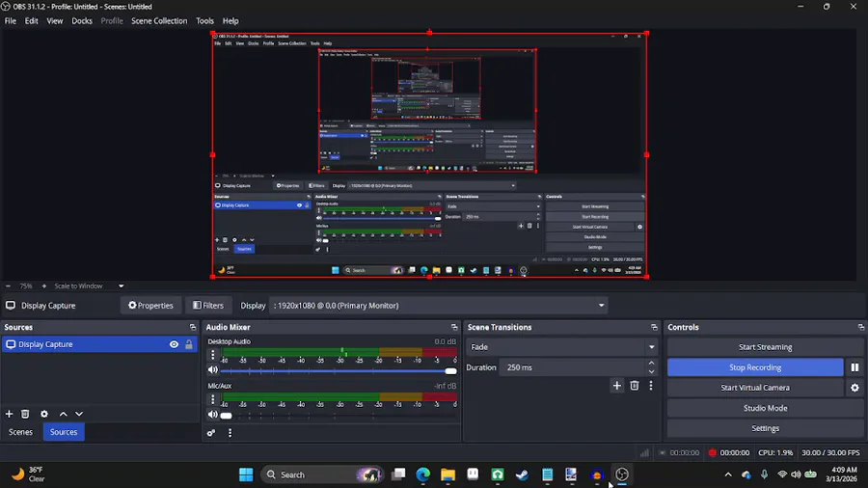Open source Filters button
This screenshot has height=488, width=868.
(x=208, y=306)
